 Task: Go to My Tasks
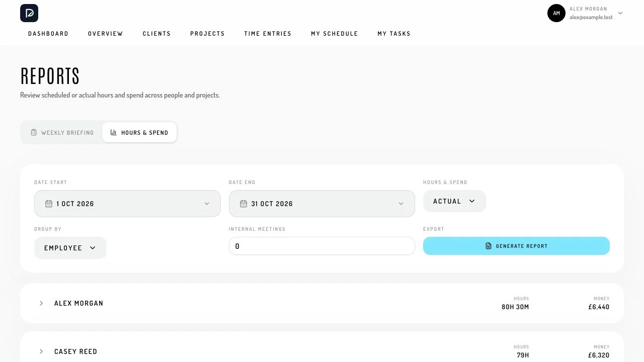pyautogui.click(x=394, y=34)
